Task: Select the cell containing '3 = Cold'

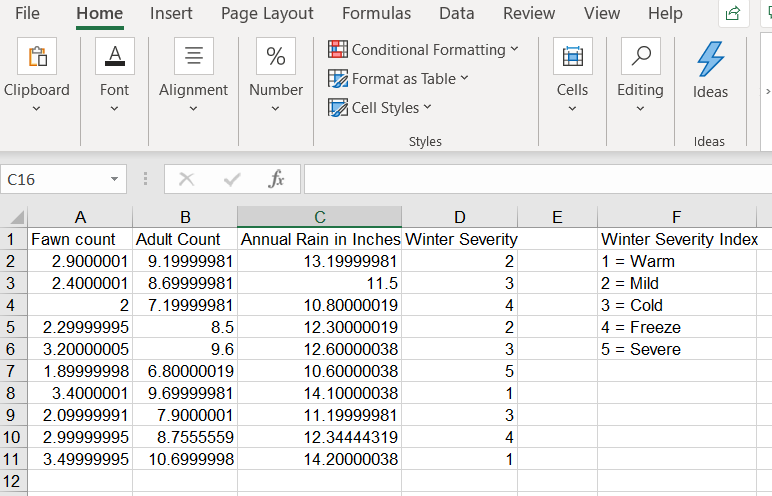Action: tap(677, 305)
